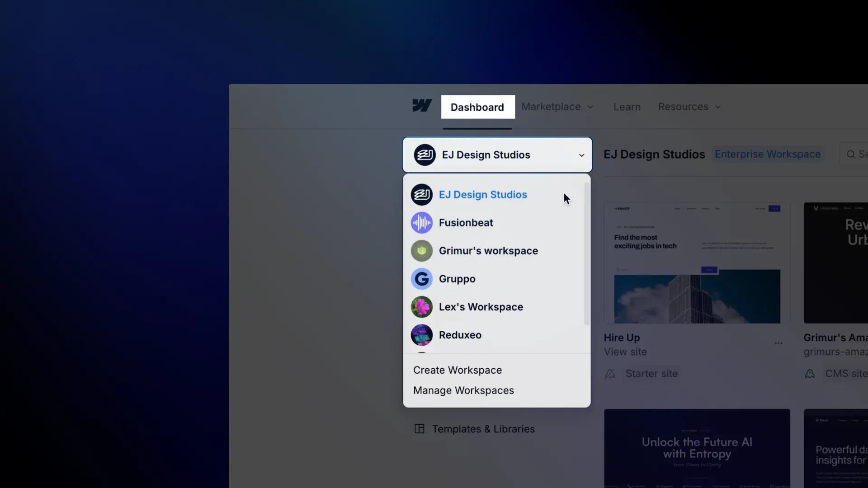Click the Templates & Libraries icon
Image resolution: width=868 pixels, height=488 pixels.
[419, 429]
